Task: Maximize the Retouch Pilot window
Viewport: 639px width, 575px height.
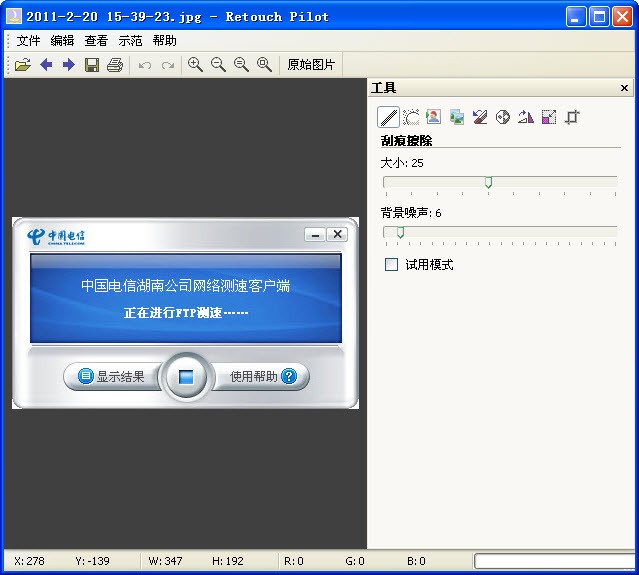Action: [599, 17]
